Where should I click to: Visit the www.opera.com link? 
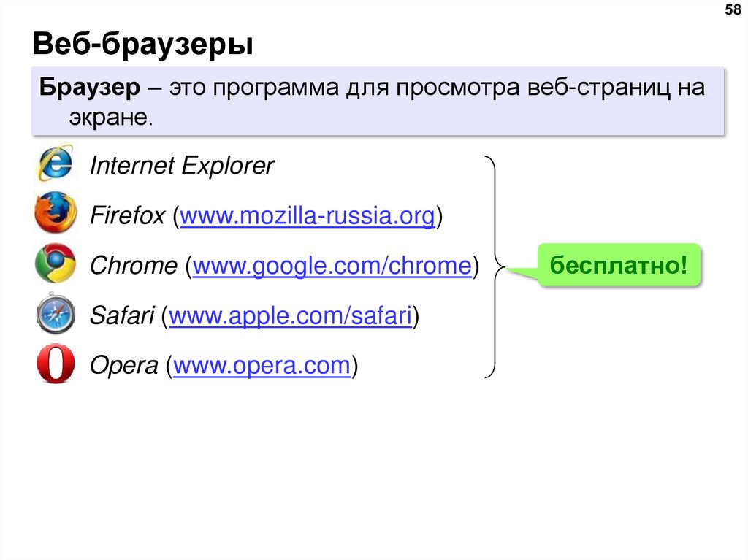262,365
